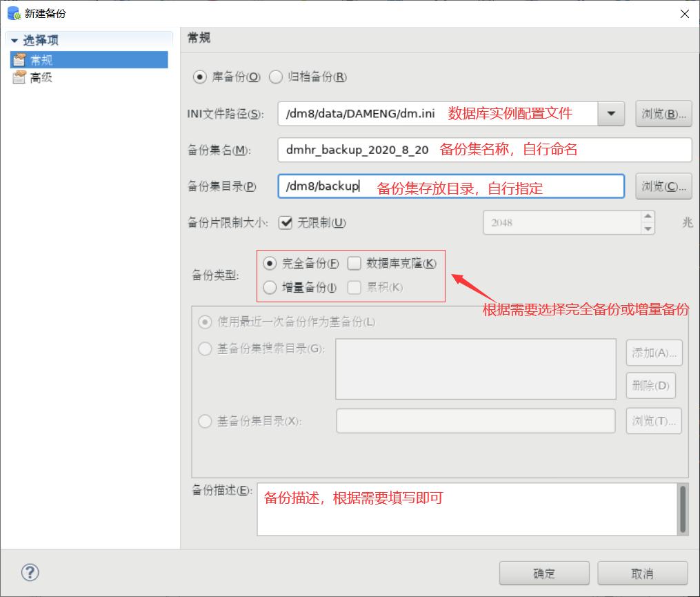
Task: Click the 添加(A) button
Action: coord(654,353)
